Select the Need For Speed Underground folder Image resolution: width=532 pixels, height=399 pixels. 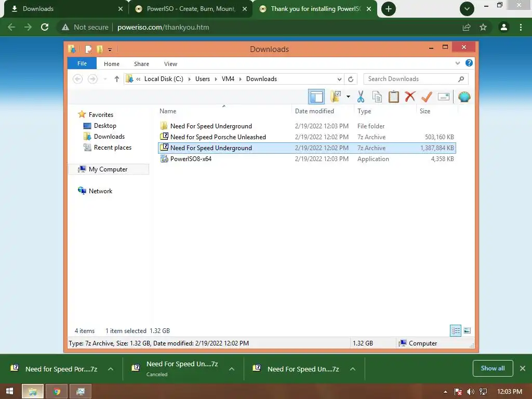307,126
